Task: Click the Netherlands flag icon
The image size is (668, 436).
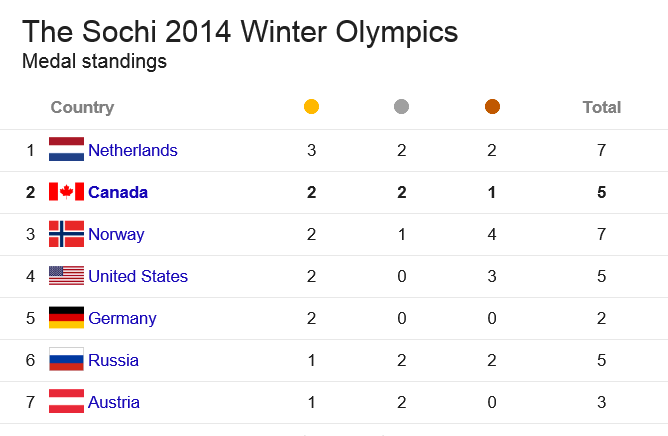Action: 66,149
